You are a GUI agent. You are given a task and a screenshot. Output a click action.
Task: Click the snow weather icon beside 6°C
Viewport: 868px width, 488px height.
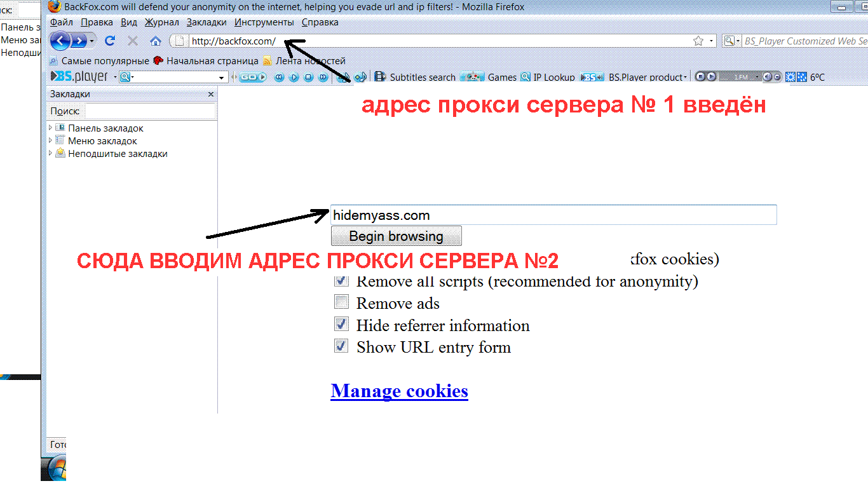[801, 77]
